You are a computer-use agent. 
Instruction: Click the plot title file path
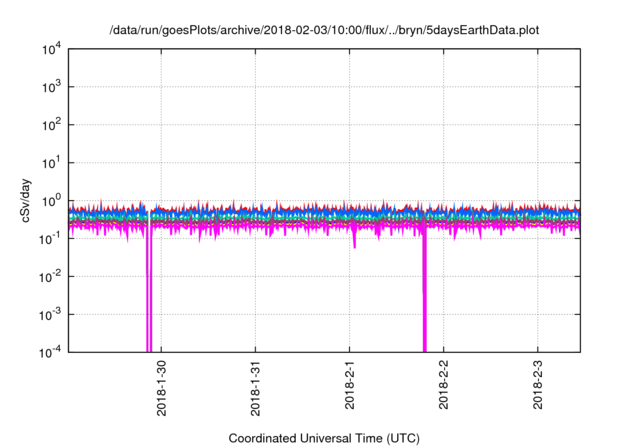(324, 30)
